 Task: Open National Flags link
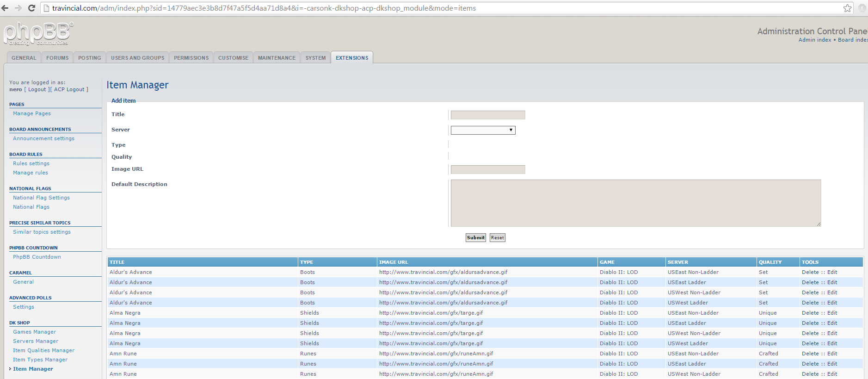(x=31, y=207)
